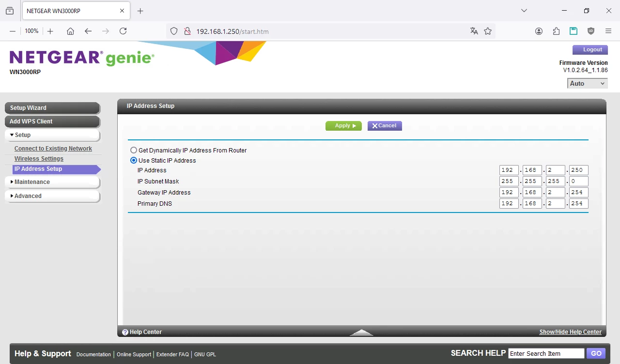620x364 pixels.
Task: Bookmark this page with the star icon
Action: 488,31
